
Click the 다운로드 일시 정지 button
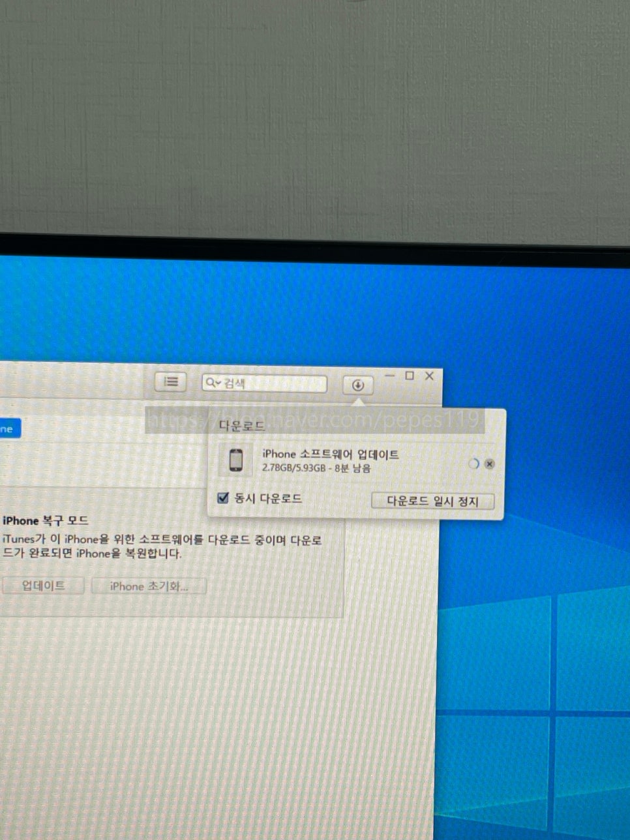point(432,501)
